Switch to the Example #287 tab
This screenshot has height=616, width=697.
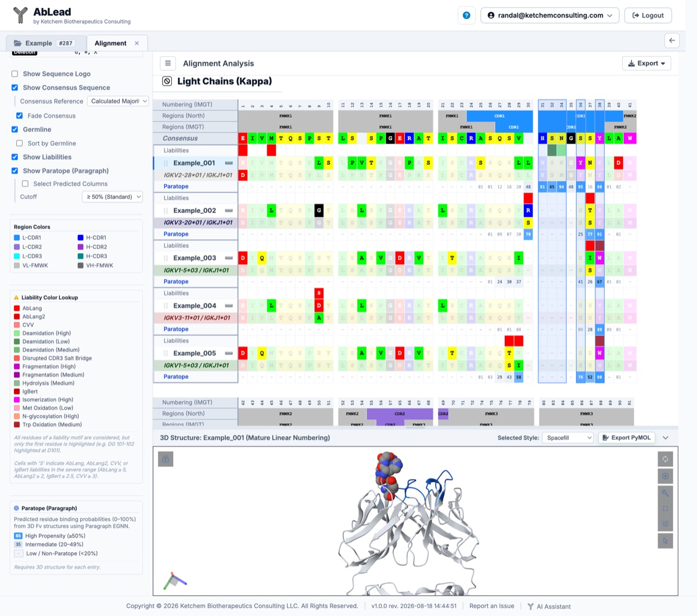tap(46, 43)
